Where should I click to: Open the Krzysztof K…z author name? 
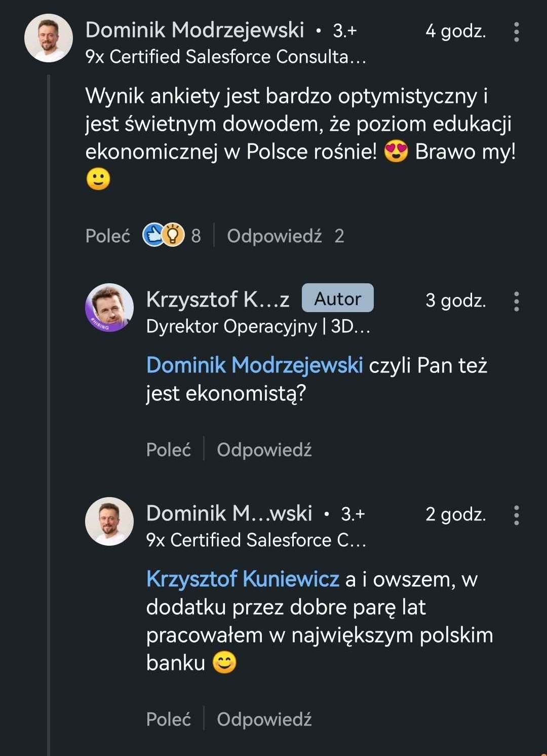pos(218,299)
